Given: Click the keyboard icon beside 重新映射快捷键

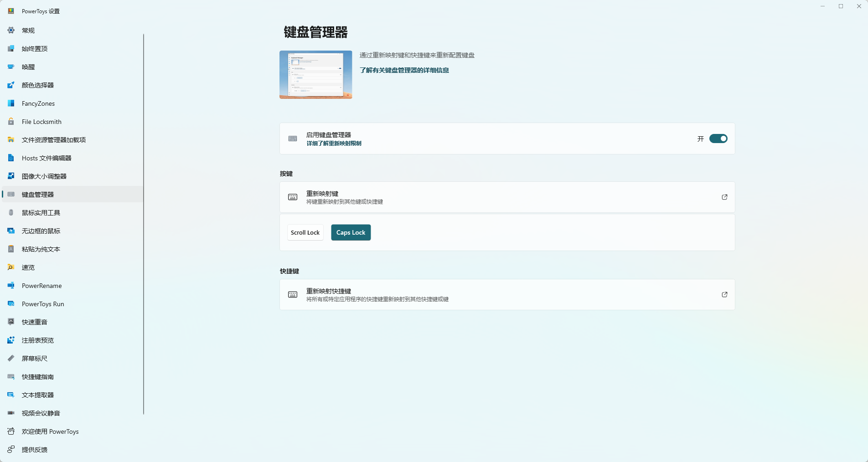Looking at the screenshot, I should coord(293,295).
